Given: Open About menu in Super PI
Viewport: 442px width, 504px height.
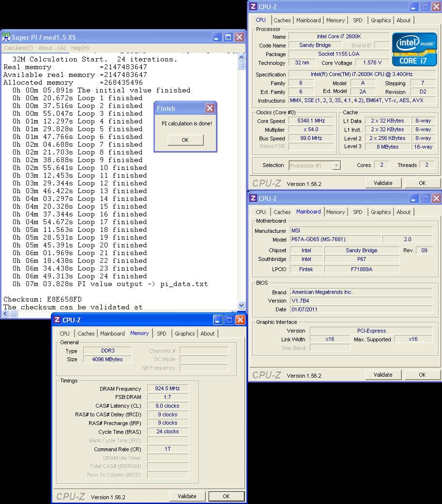Looking at the screenshot, I should point(52,48).
